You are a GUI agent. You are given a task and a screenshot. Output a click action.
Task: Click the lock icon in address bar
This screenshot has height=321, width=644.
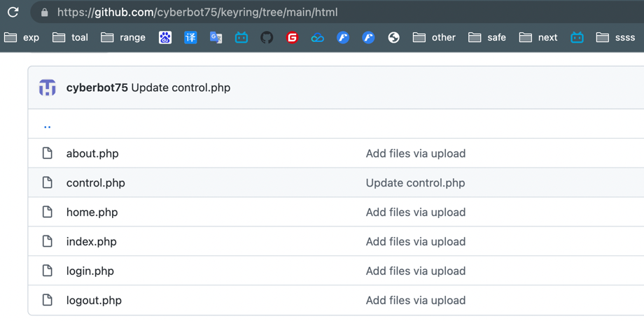45,12
